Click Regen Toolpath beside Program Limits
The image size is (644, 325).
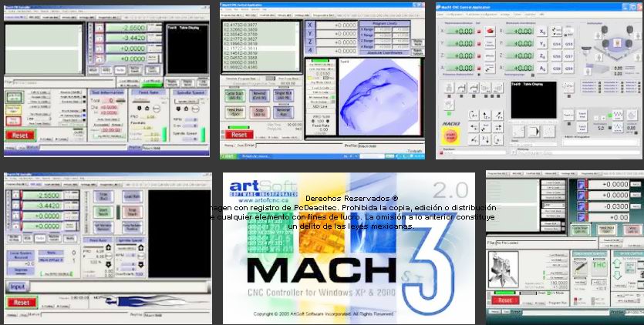coord(418,52)
